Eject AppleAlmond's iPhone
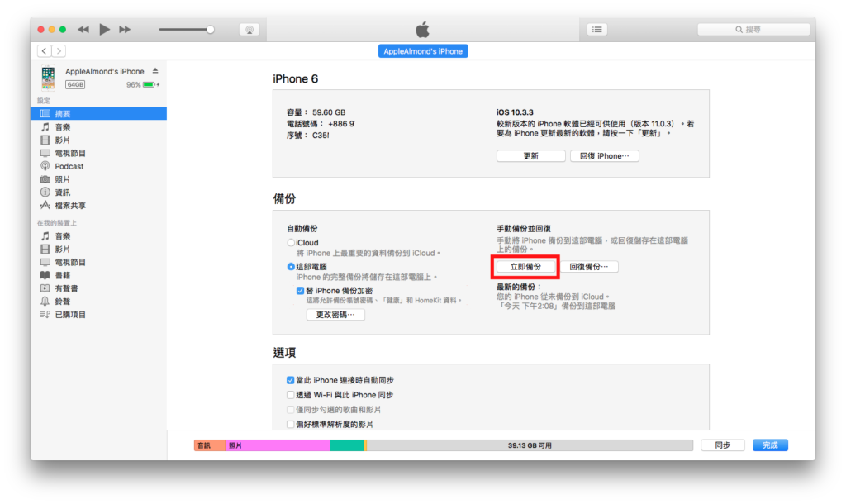Screen dimensions: 846x504 (x=155, y=71)
